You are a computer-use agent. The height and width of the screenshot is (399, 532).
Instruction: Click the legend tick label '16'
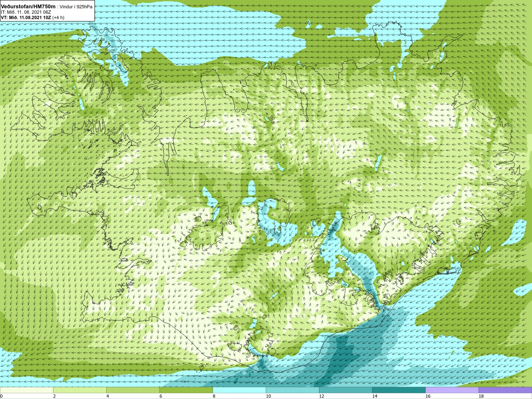(428, 396)
